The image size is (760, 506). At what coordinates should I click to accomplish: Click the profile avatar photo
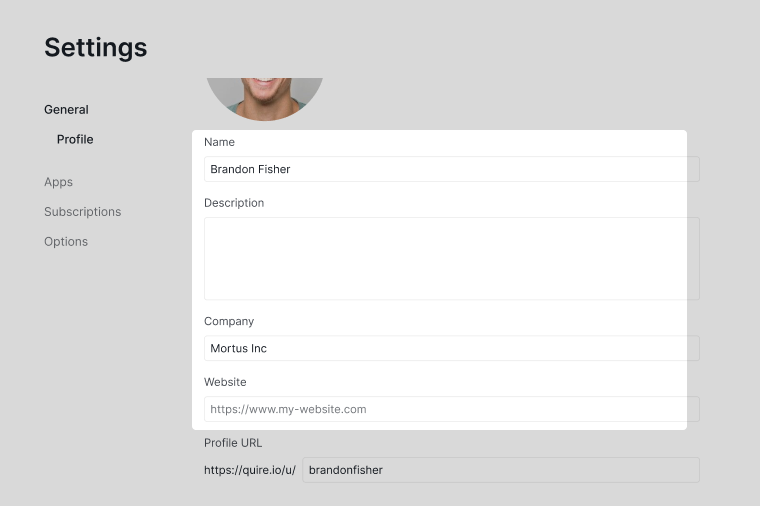(265, 99)
